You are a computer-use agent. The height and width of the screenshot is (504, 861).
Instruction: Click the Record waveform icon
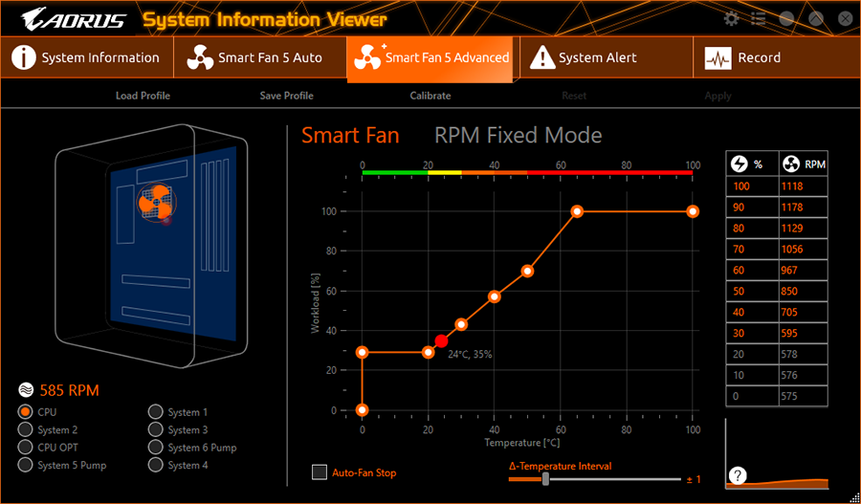[717, 57]
